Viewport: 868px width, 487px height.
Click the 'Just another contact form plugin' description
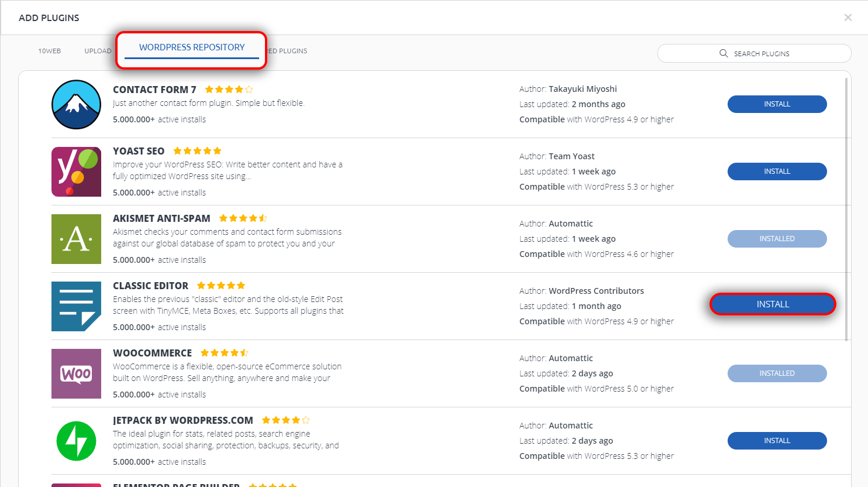point(209,103)
